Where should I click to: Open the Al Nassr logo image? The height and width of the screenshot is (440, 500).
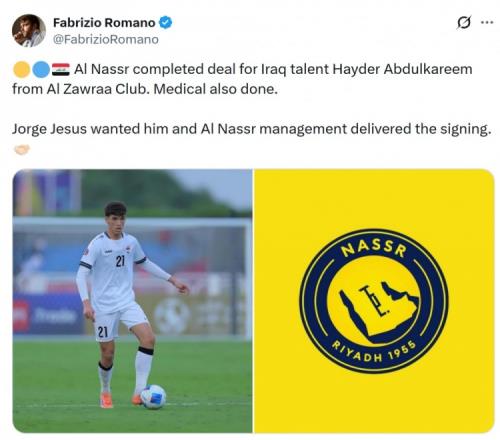[374, 301]
